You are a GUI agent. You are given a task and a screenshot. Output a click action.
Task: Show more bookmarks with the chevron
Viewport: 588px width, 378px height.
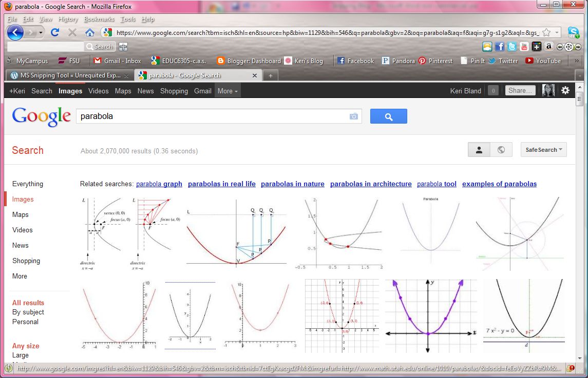577,61
